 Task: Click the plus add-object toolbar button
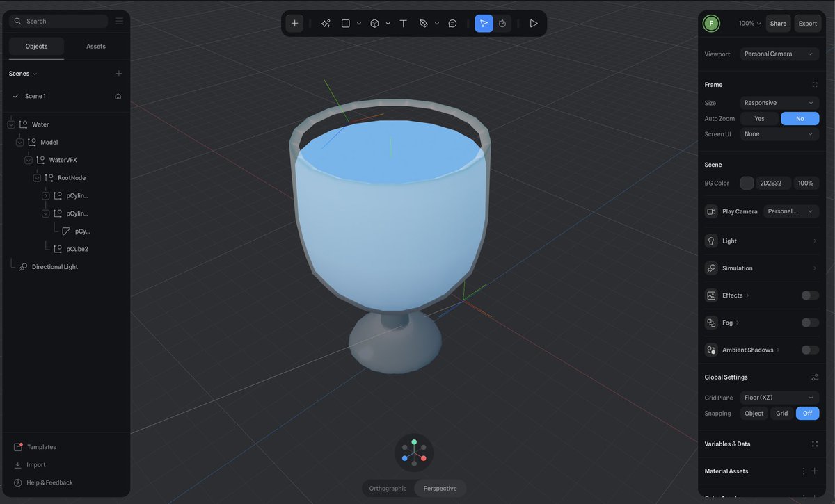pyautogui.click(x=294, y=24)
